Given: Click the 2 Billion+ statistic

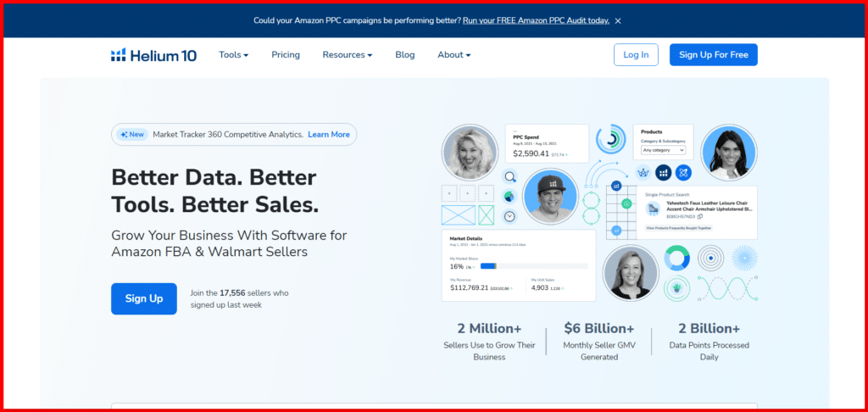Looking at the screenshot, I should pyautogui.click(x=709, y=328).
